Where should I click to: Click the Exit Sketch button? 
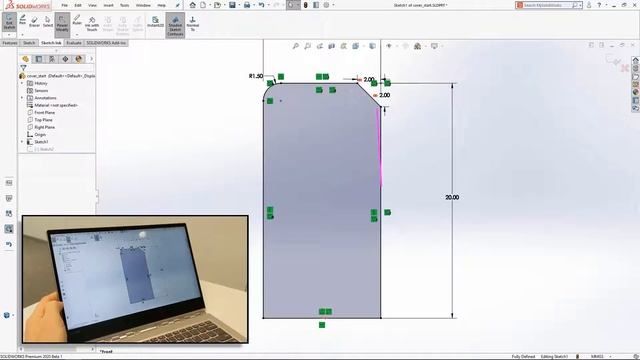tap(9, 22)
